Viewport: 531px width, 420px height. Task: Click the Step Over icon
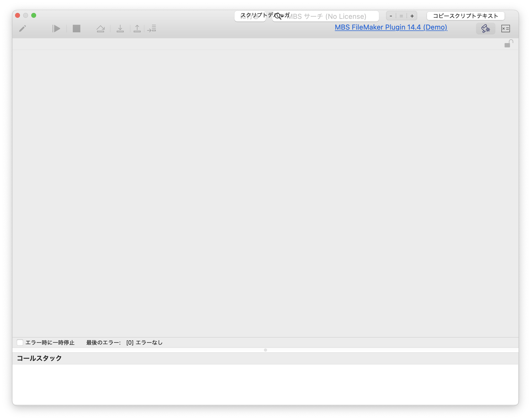click(101, 29)
